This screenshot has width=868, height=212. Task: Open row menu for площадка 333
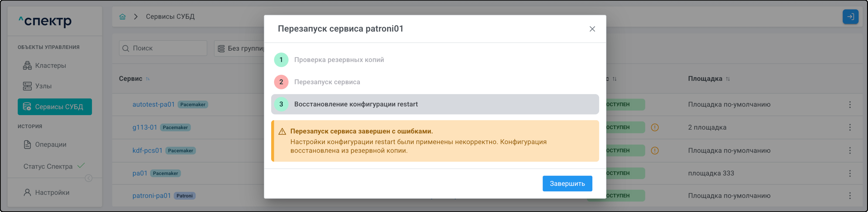click(850, 173)
